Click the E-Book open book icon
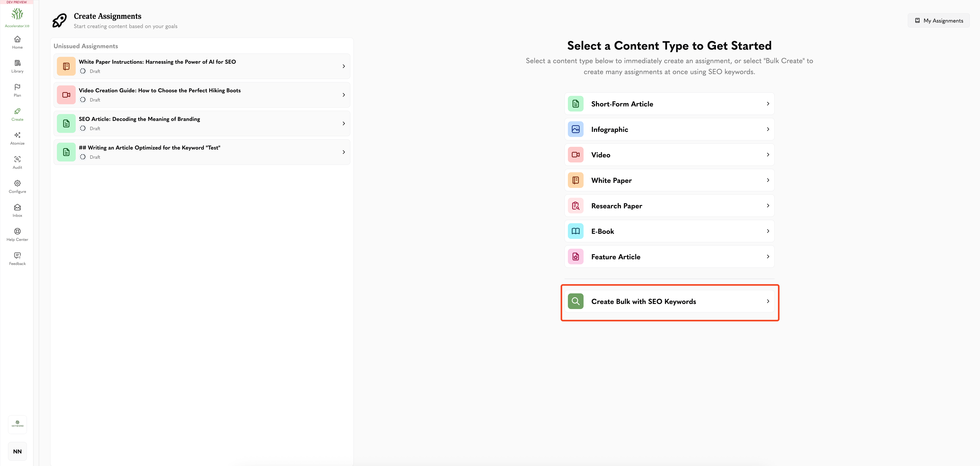 click(x=576, y=231)
